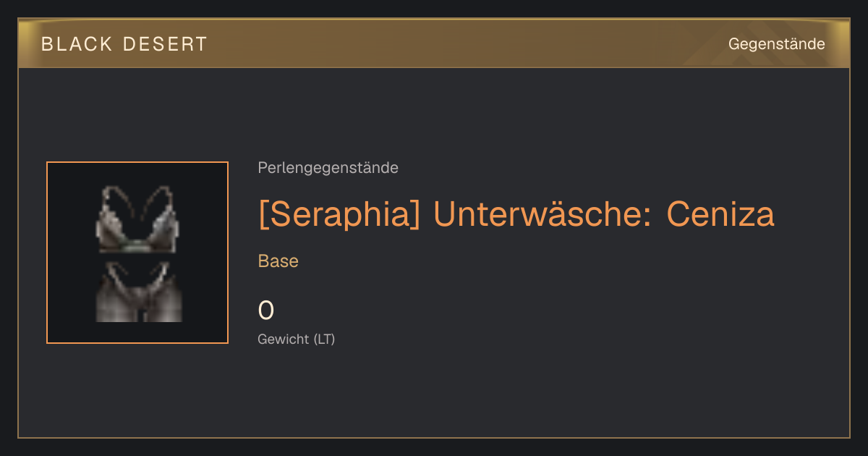
Task: Click the word Ceniza in the title
Action: pyautogui.click(x=720, y=214)
